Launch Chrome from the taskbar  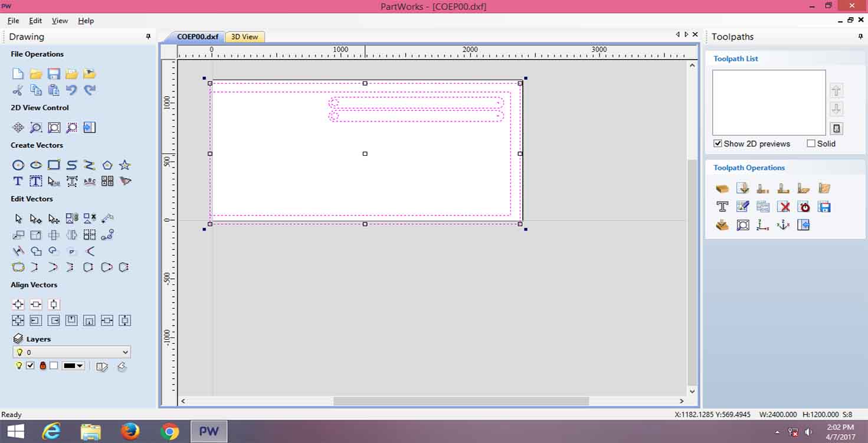(169, 432)
